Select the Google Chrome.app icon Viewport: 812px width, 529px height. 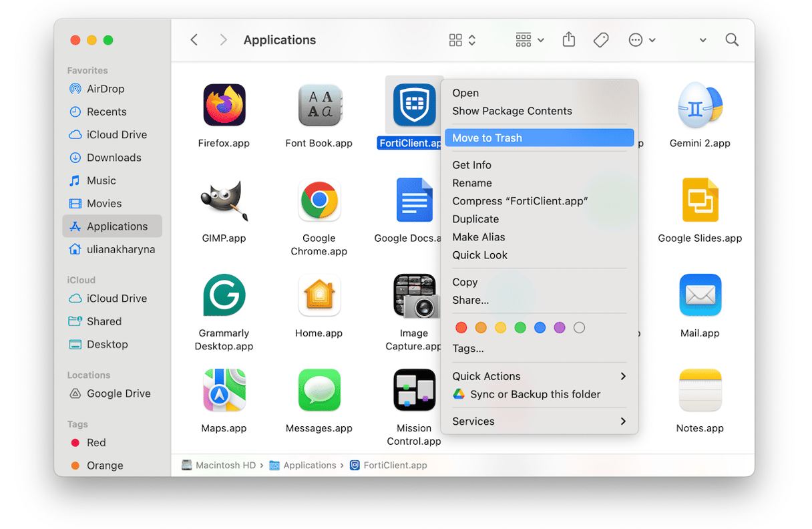tap(319, 200)
